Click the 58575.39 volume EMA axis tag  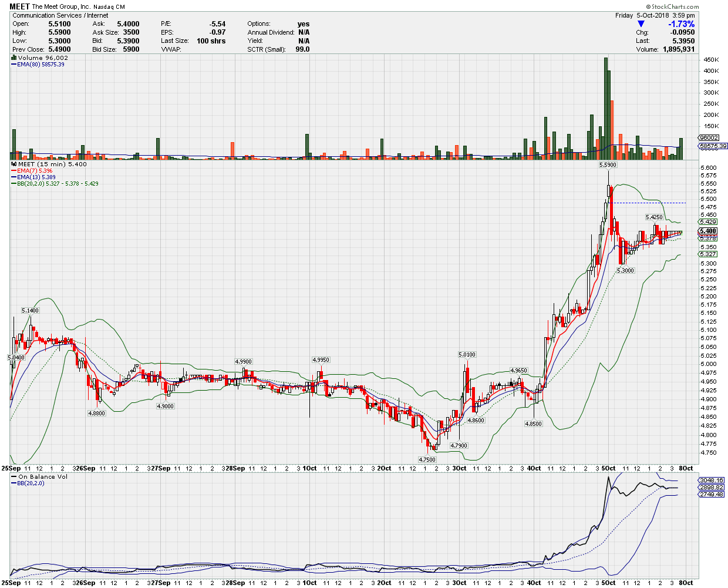(x=713, y=146)
